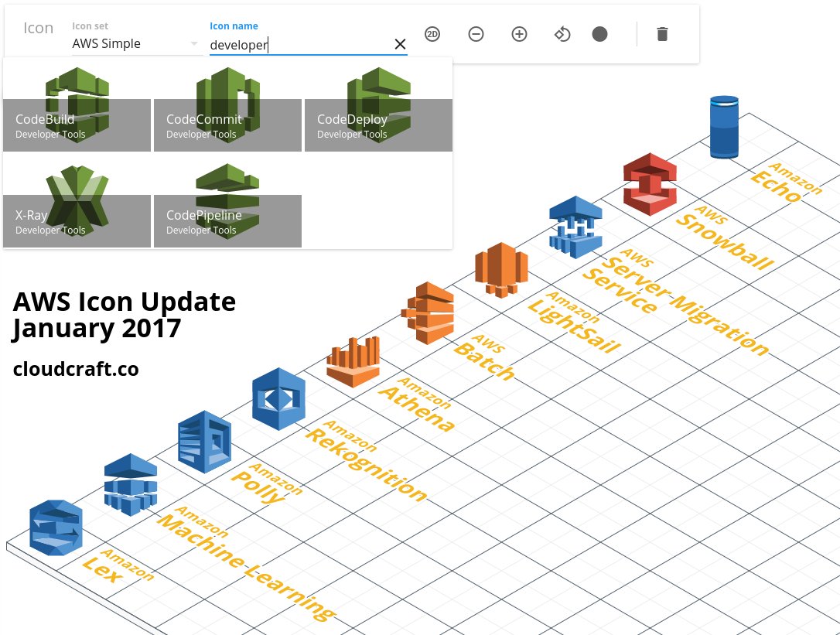Click the red AWS Snowball icon
840x635 pixels.
[650, 184]
